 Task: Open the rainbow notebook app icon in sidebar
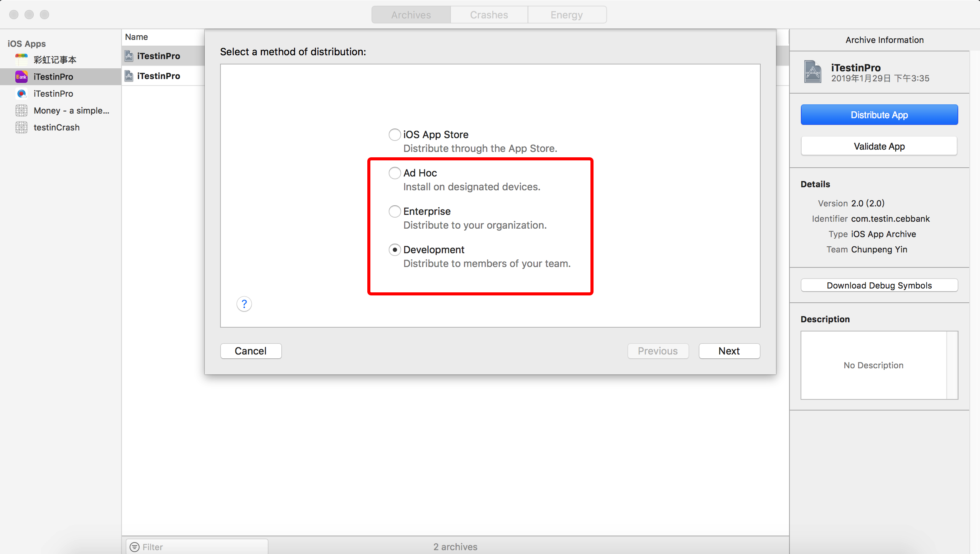[x=21, y=59]
